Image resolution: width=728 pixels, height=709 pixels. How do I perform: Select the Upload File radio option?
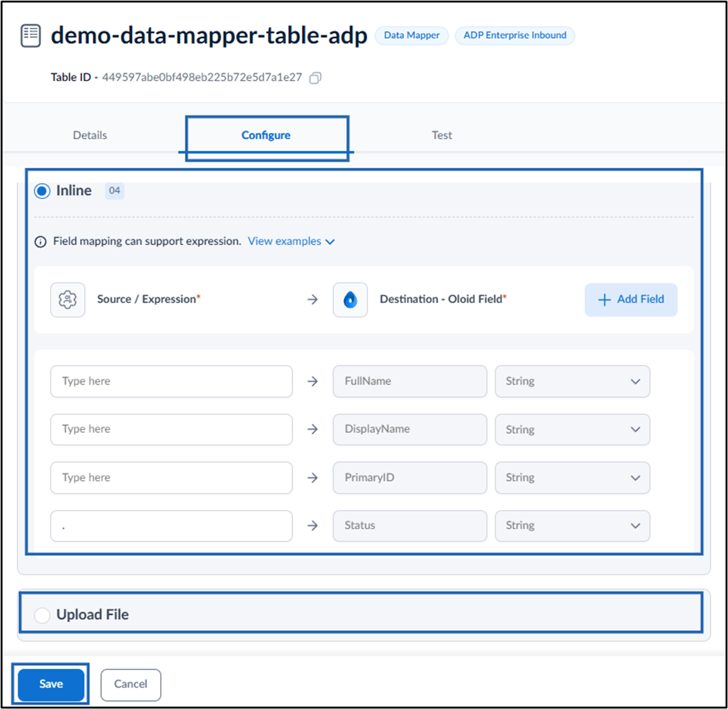coord(42,615)
